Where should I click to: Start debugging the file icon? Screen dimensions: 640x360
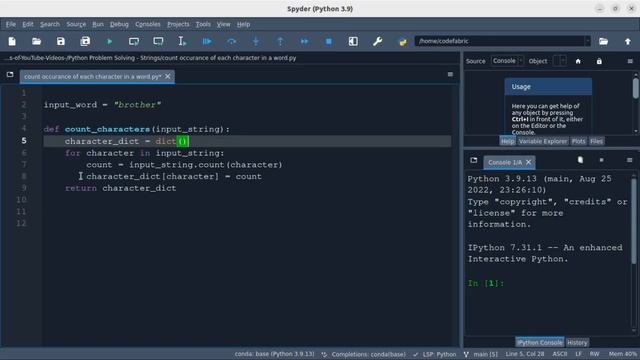[x=207, y=41]
